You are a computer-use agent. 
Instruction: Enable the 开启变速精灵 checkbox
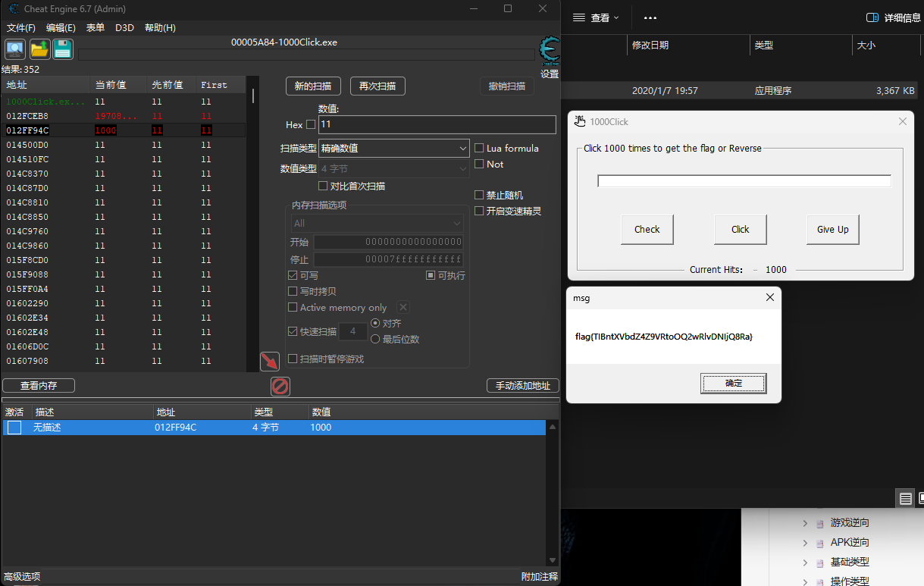[x=479, y=211]
